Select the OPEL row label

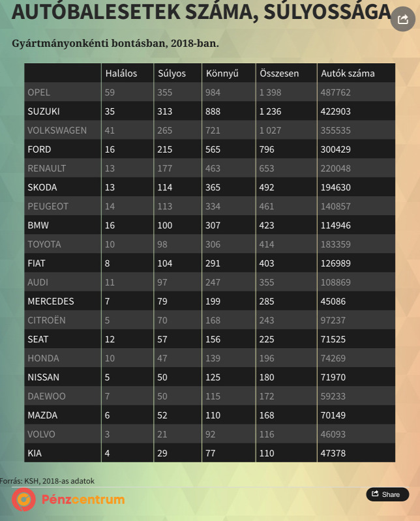click(x=39, y=93)
